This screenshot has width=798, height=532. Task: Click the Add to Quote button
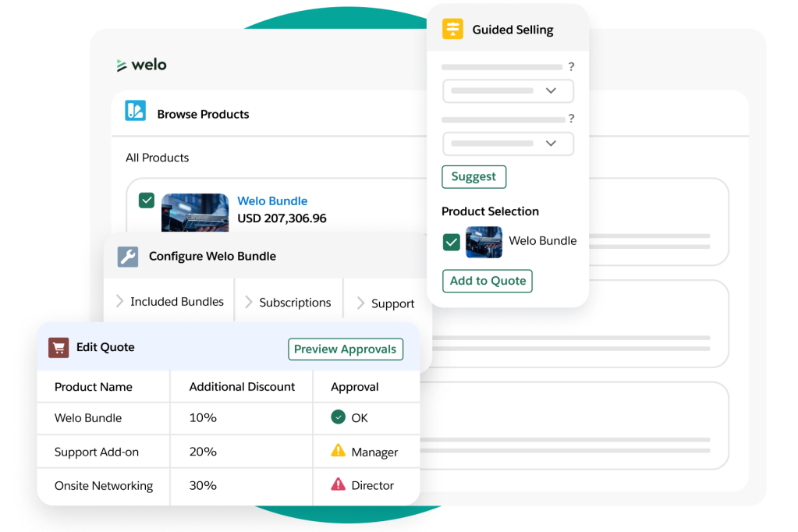[488, 281]
